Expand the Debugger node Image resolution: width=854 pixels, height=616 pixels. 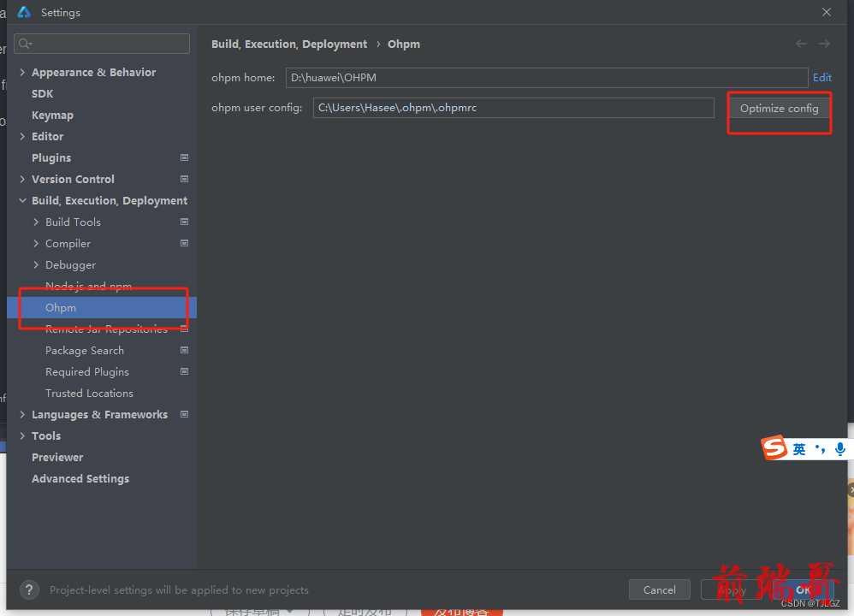click(36, 264)
